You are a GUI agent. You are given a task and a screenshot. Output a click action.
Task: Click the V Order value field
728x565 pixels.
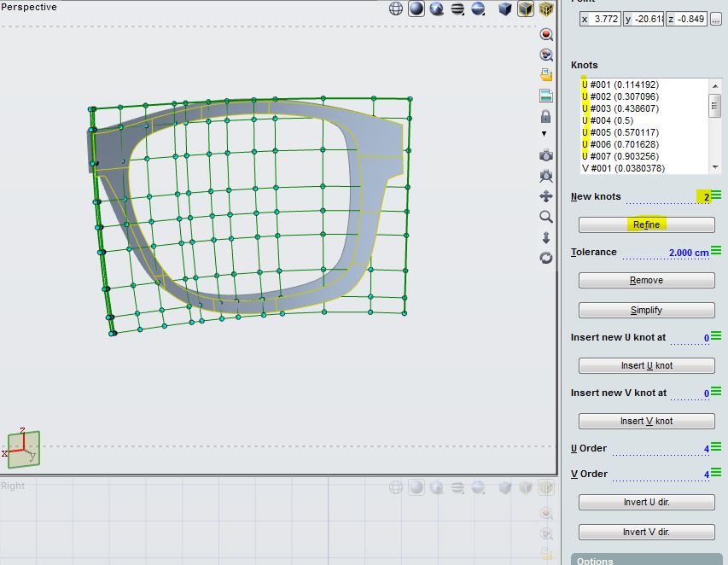point(661,475)
